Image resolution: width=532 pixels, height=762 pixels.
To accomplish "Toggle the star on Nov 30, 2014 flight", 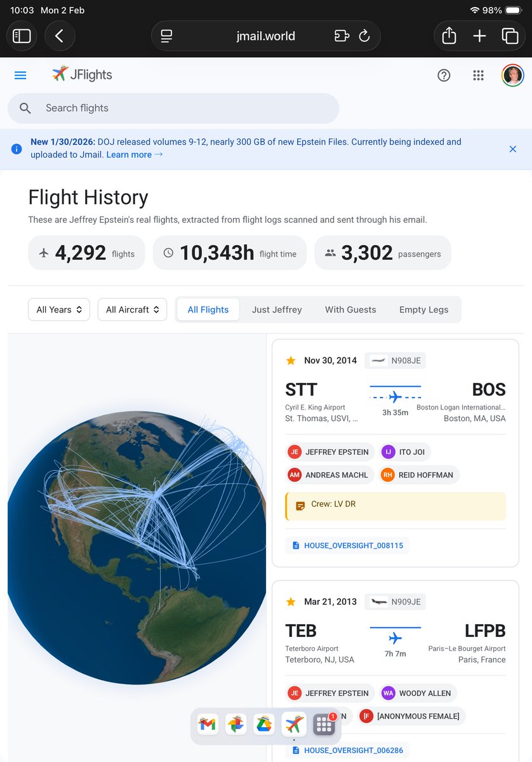I will 291,361.
